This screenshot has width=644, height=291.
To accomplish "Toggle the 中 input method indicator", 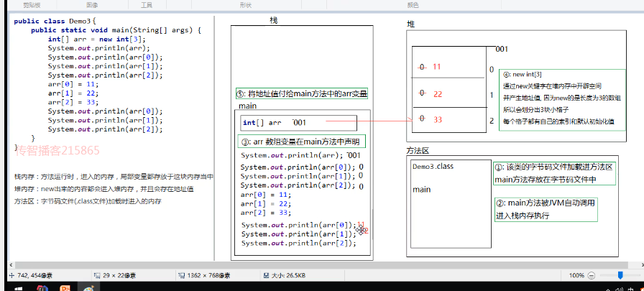I will click(x=631, y=289).
